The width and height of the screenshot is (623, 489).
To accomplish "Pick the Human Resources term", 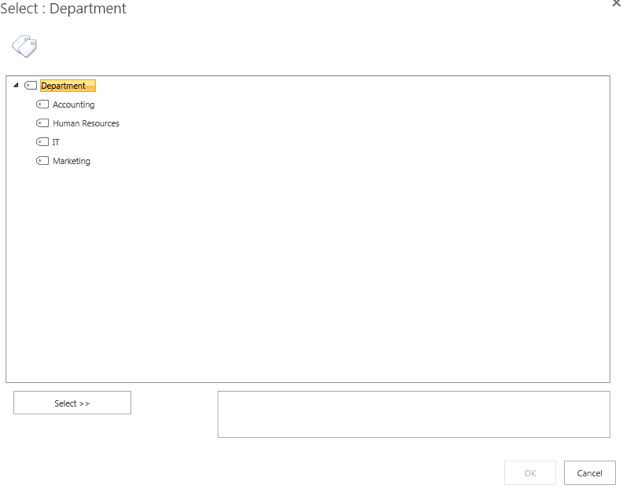I will pyautogui.click(x=86, y=123).
